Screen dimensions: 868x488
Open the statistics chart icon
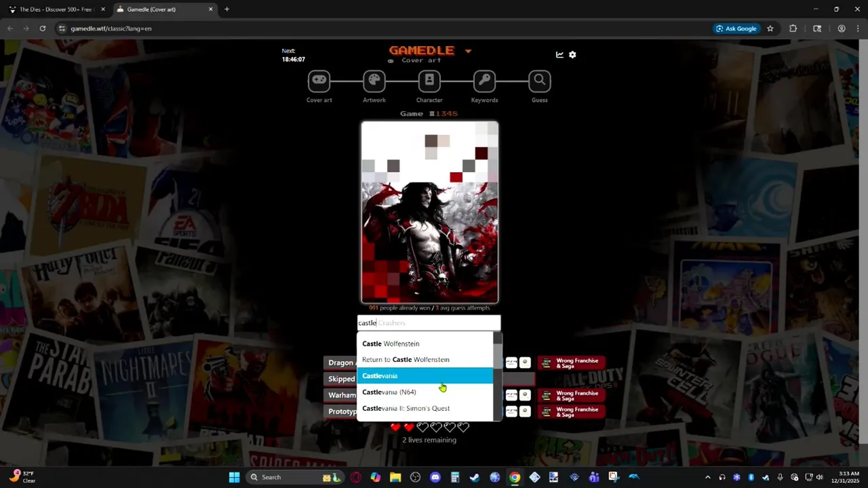pyautogui.click(x=559, y=55)
